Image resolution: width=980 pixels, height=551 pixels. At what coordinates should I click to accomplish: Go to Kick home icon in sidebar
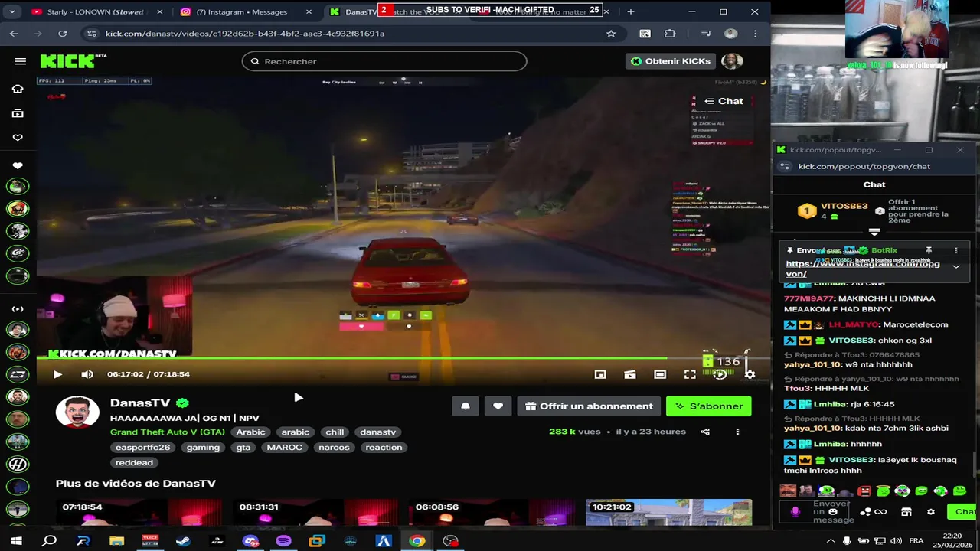pyautogui.click(x=18, y=89)
